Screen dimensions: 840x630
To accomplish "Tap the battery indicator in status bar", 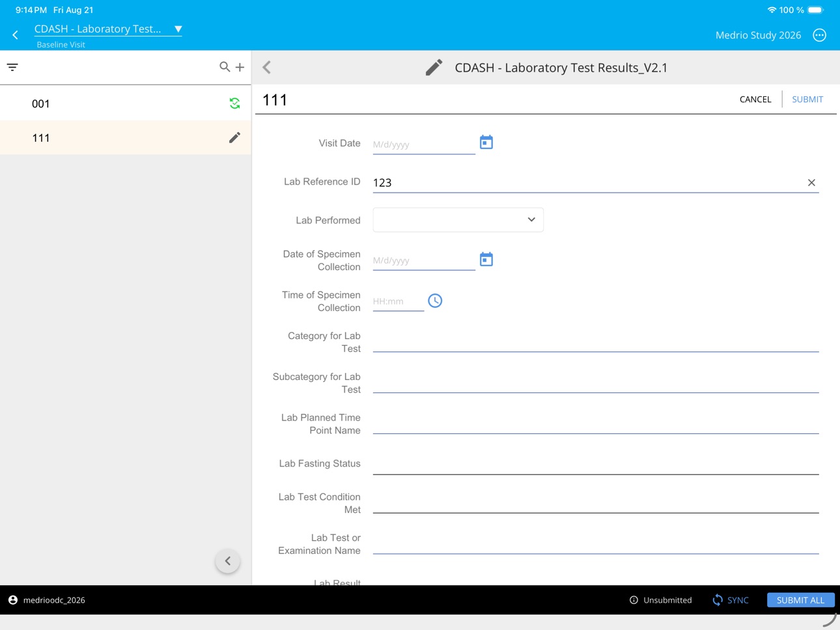I will (815, 10).
